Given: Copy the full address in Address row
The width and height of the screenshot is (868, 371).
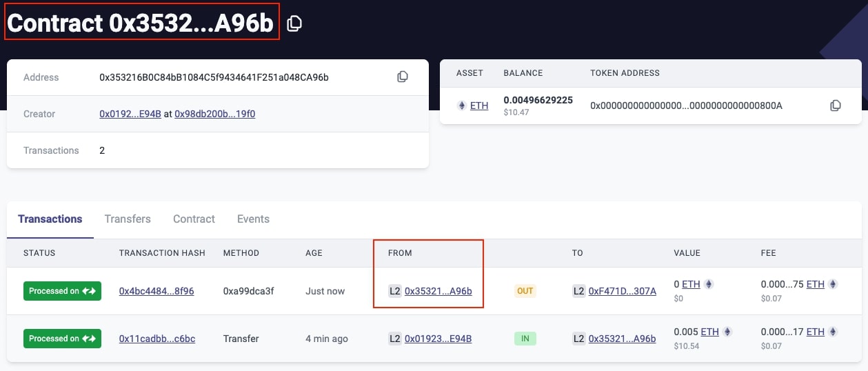Looking at the screenshot, I should coord(403,77).
